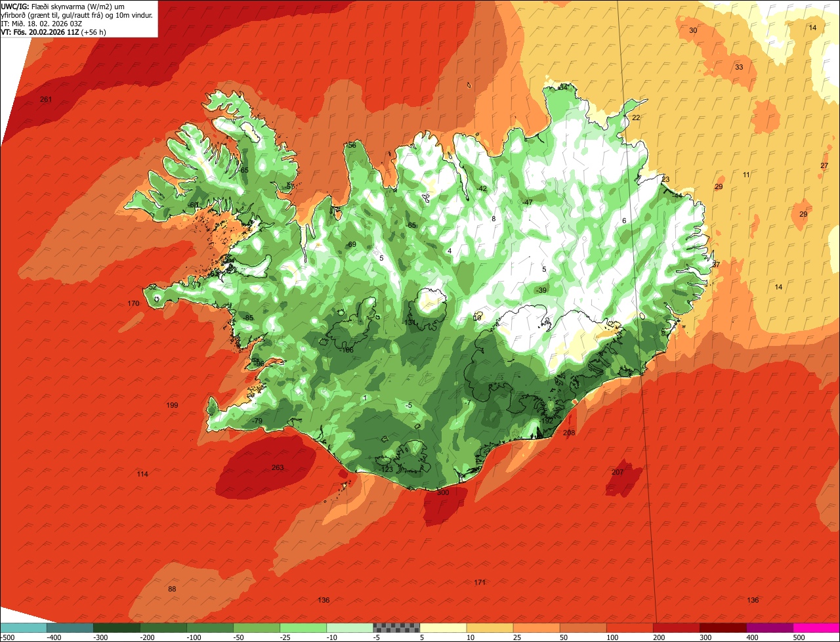Viewport: 840px width, 642px height.
Task: Click the -44 value on the east coast
Action: click(677, 196)
